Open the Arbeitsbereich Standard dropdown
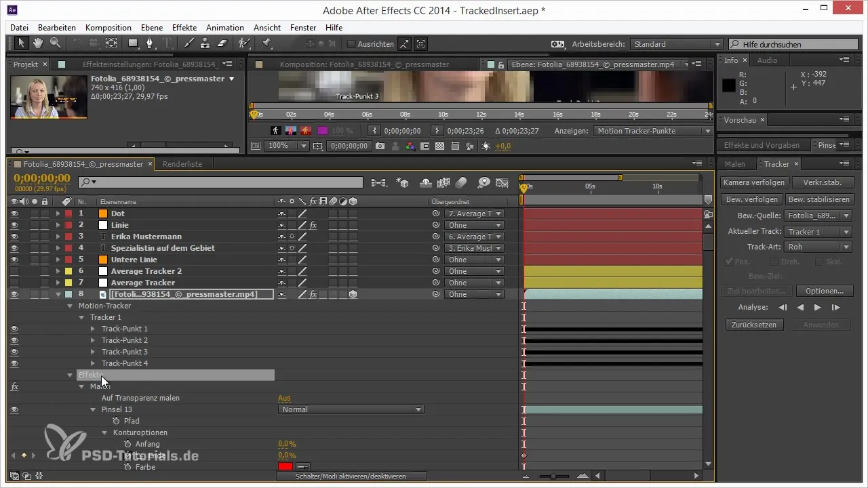Image resolution: width=868 pixels, height=488 pixels. click(x=676, y=44)
